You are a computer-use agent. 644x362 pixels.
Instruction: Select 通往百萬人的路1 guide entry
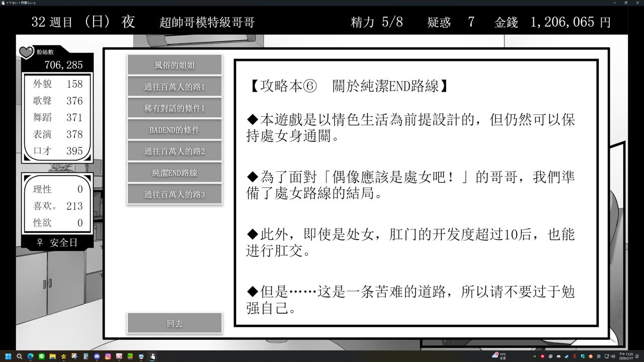click(174, 87)
